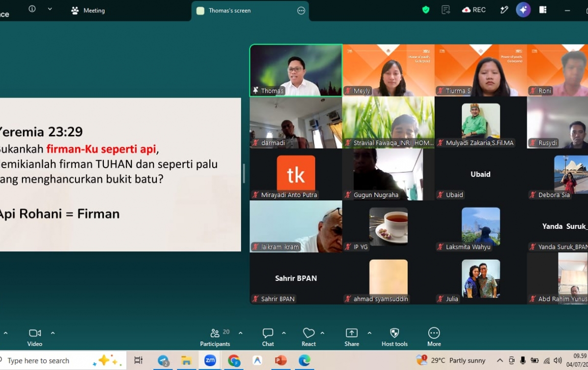588x370 pixels.
Task: Toggle the Video camera on or off
Action: (x=35, y=333)
